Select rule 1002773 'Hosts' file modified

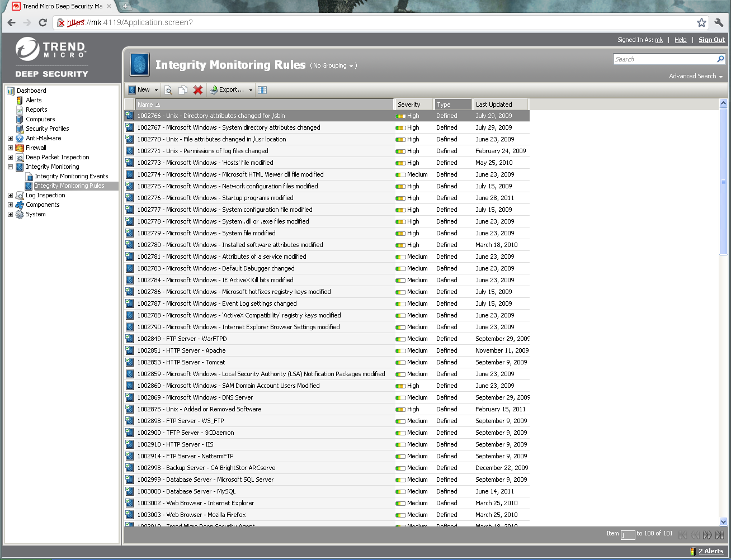click(x=327, y=163)
